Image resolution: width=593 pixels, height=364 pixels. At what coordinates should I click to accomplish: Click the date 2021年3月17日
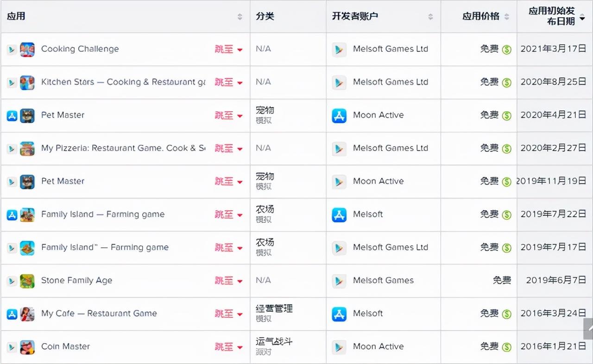(553, 49)
